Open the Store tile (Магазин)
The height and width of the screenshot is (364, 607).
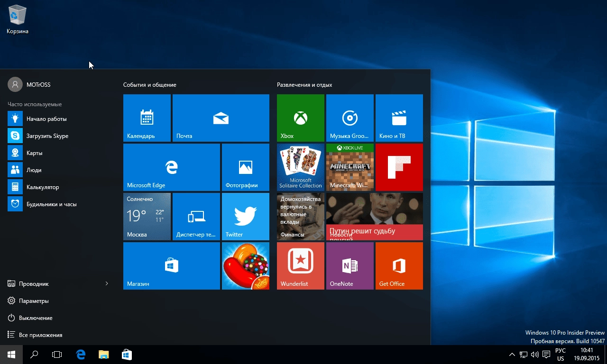tap(172, 266)
